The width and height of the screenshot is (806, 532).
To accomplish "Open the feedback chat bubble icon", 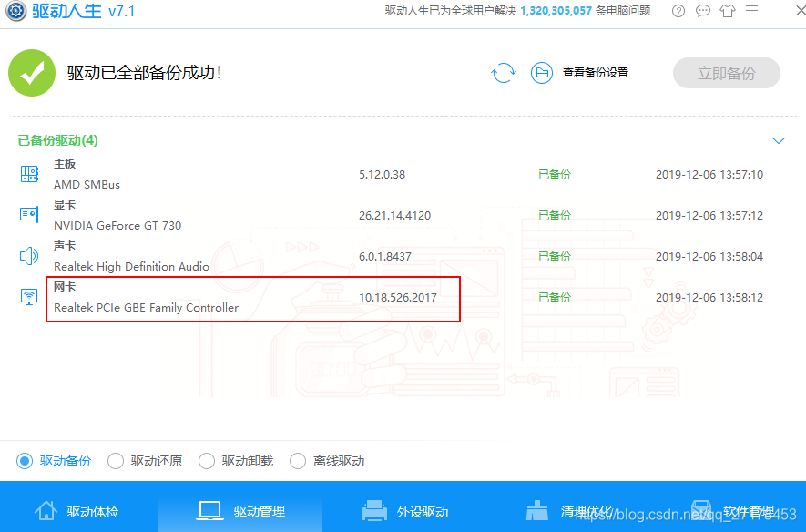I will (x=703, y=11).
